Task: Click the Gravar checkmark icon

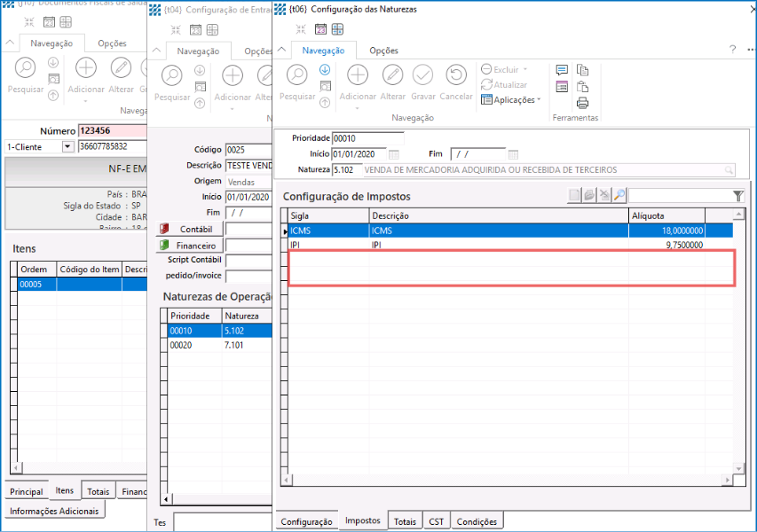Action: tap(422, 75)
